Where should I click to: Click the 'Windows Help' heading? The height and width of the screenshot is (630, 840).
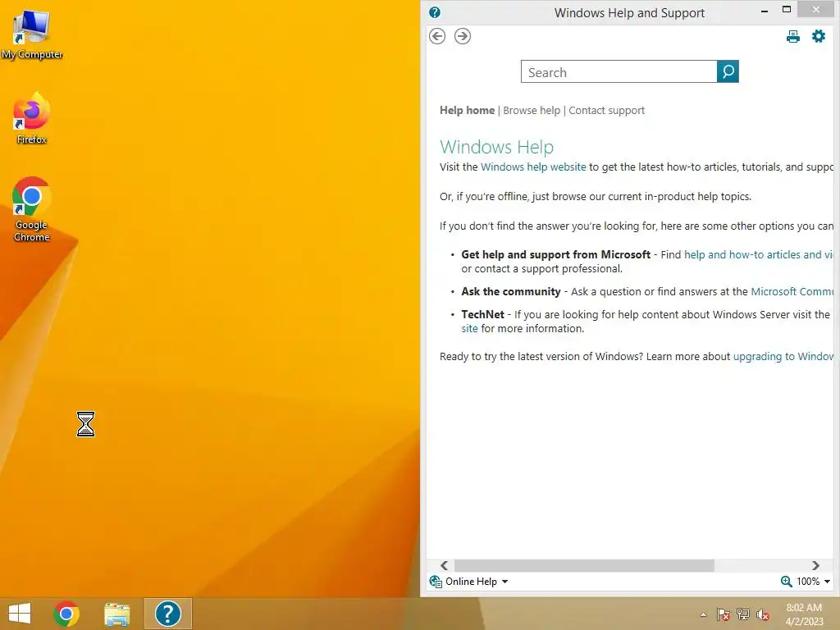[x=496, y=147]
